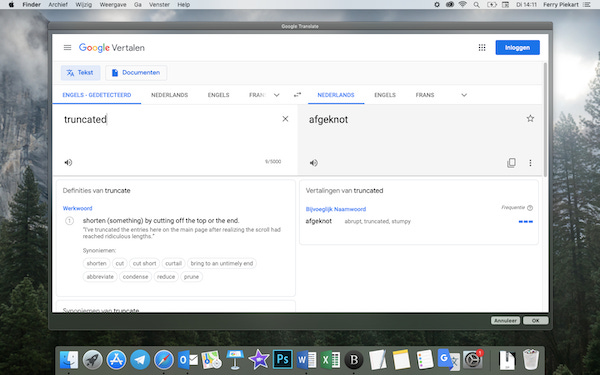
Task: Swap source and target languages
Action: (297, 95)
